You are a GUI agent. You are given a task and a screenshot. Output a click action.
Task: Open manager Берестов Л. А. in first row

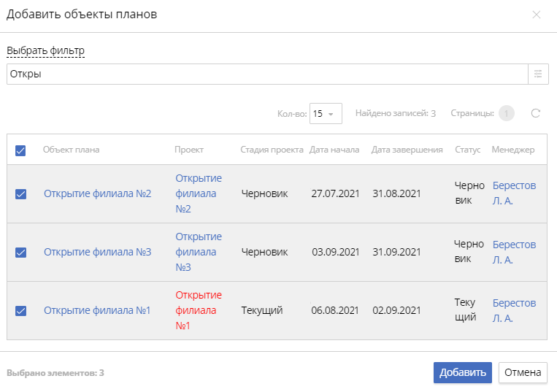[514, 193]
